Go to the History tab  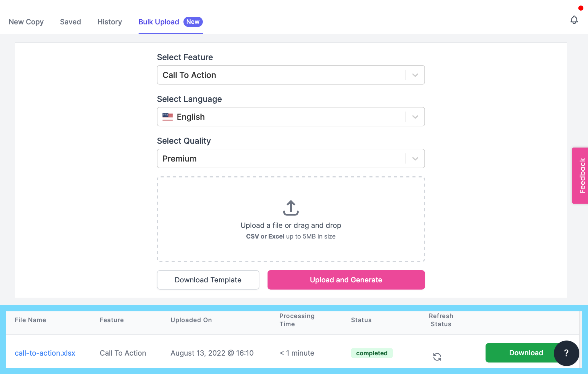(110, 22)
